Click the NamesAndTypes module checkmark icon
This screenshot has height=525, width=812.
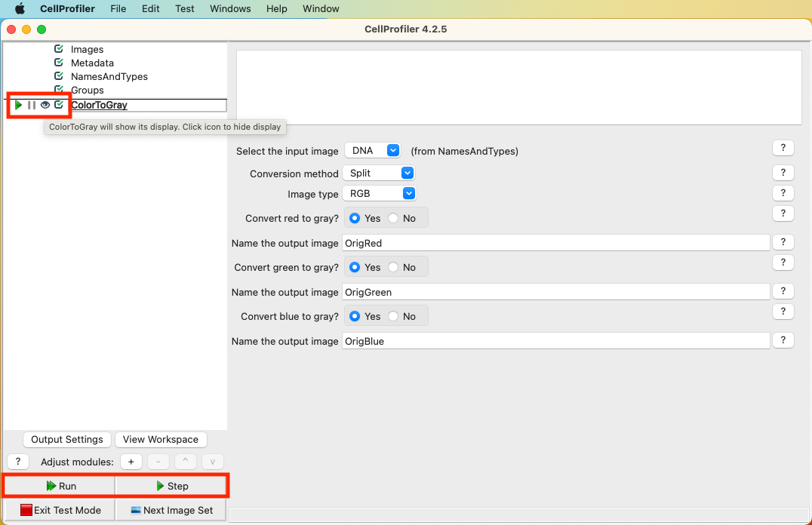coord(59,76)
